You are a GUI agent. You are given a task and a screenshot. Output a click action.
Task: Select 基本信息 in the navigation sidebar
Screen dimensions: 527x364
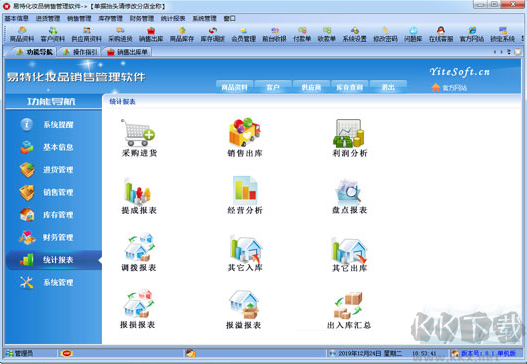pos(54,147)
